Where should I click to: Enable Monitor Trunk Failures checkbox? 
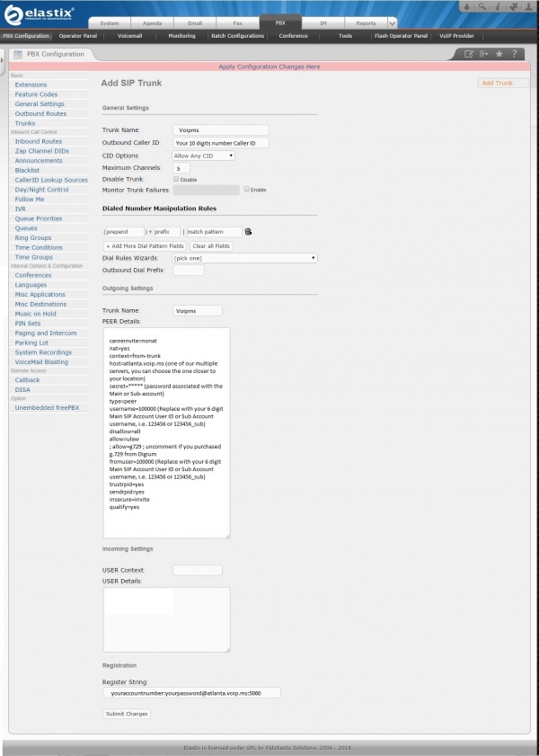(247, 189)
